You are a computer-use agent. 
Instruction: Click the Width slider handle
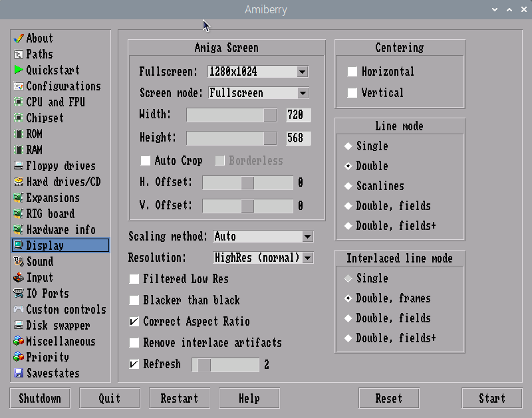270,115
